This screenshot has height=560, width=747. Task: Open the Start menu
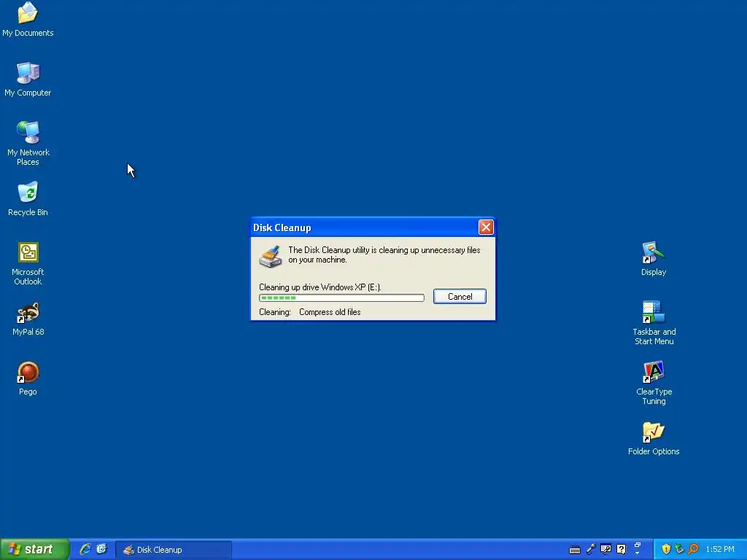pyautogui.click(x=34, y=549)
